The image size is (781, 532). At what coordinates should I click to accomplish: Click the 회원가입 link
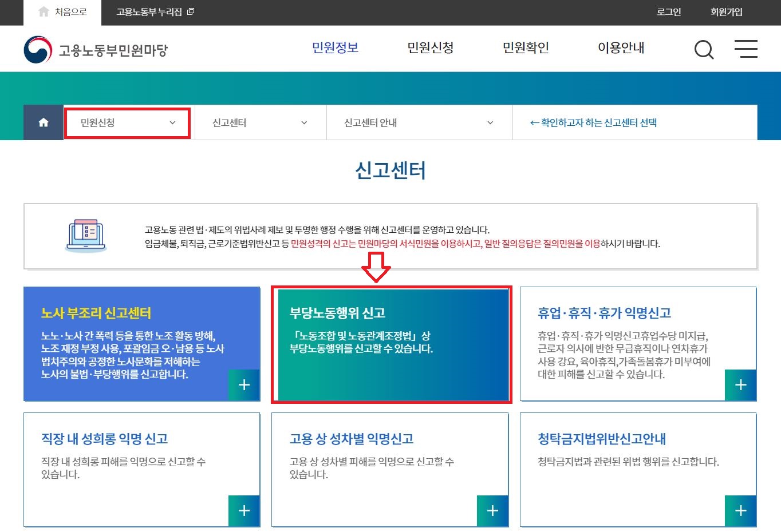click(725, 11)
